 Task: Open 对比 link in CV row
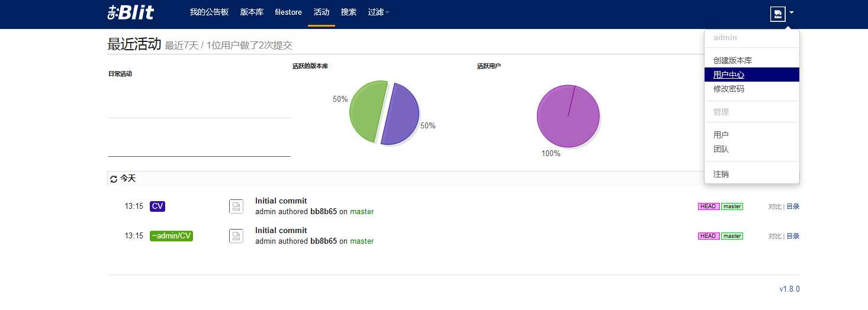click(775, 206)
